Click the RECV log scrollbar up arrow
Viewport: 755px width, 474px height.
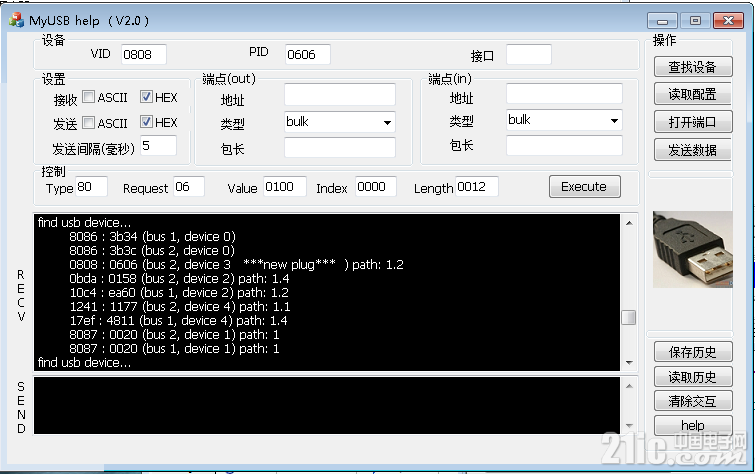click(x=629, y=223)
